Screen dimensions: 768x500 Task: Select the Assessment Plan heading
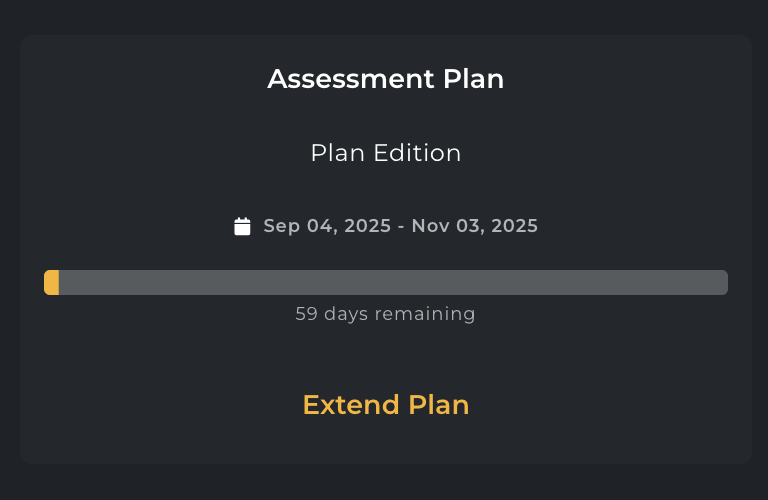[x=385, y=79]
